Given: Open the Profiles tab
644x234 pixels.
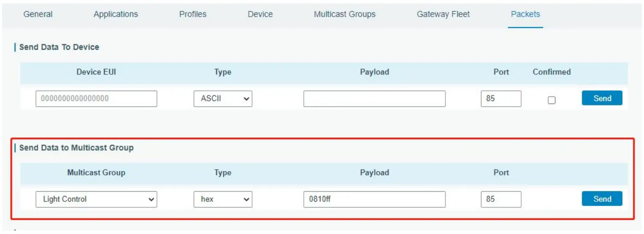Looking at the screenshot, I should (x=193, y=14).
